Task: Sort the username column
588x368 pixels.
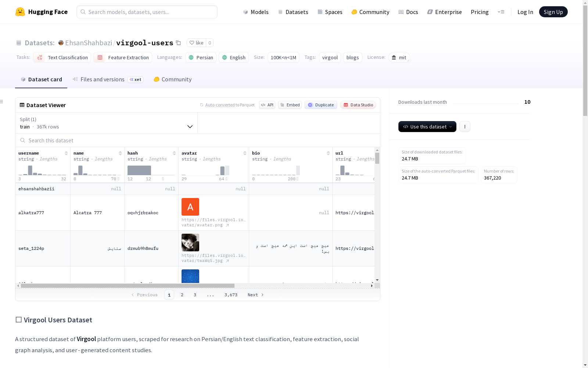Action: (x=66, y=153)
